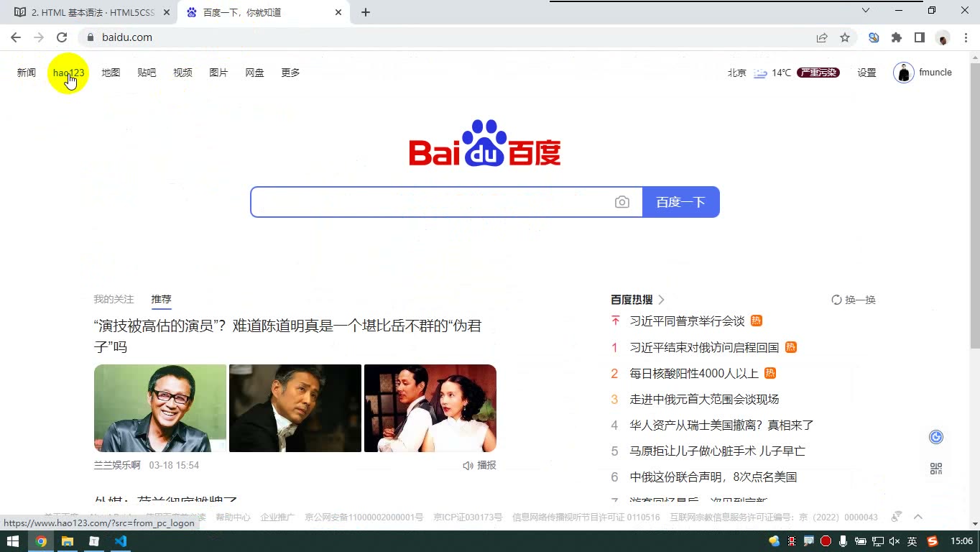The image size is (980, 552).
Task: Close the 百度一下 tab
Action: pos(339,12)
